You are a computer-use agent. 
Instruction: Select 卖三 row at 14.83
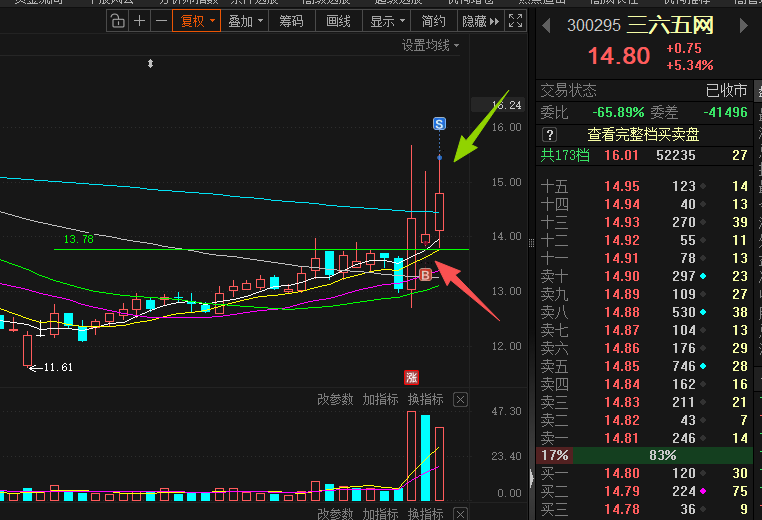click(x=644, y=402)
